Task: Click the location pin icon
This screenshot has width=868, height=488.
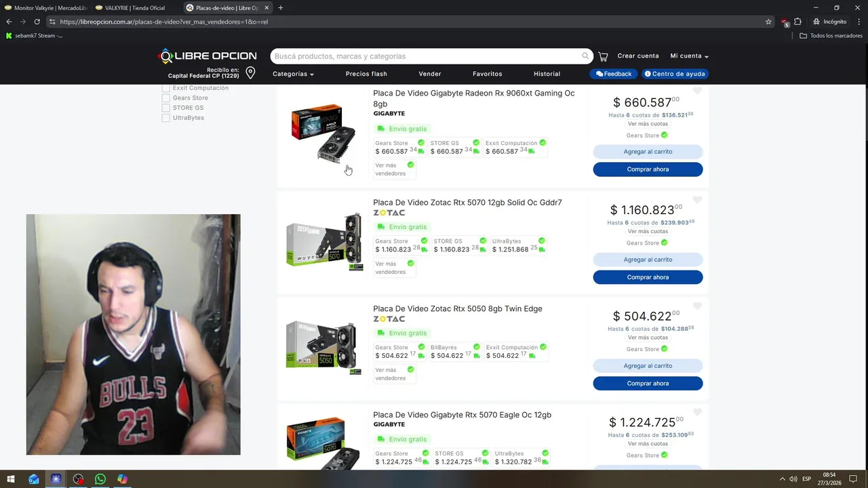Action: click(250, 73)
